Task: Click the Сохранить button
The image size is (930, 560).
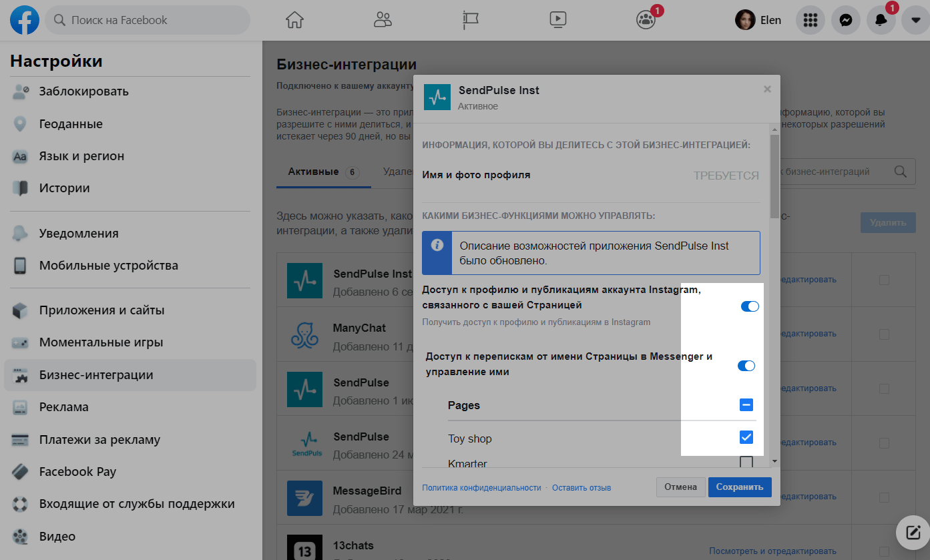Action: [740, 487]
